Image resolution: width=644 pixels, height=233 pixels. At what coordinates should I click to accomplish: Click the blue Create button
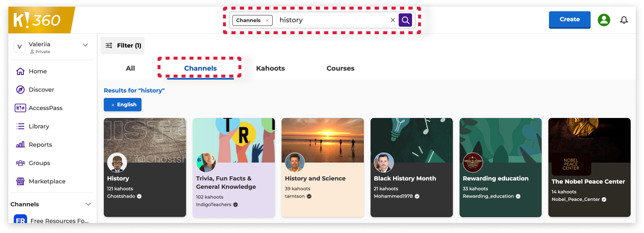click(x=569, y=20)
